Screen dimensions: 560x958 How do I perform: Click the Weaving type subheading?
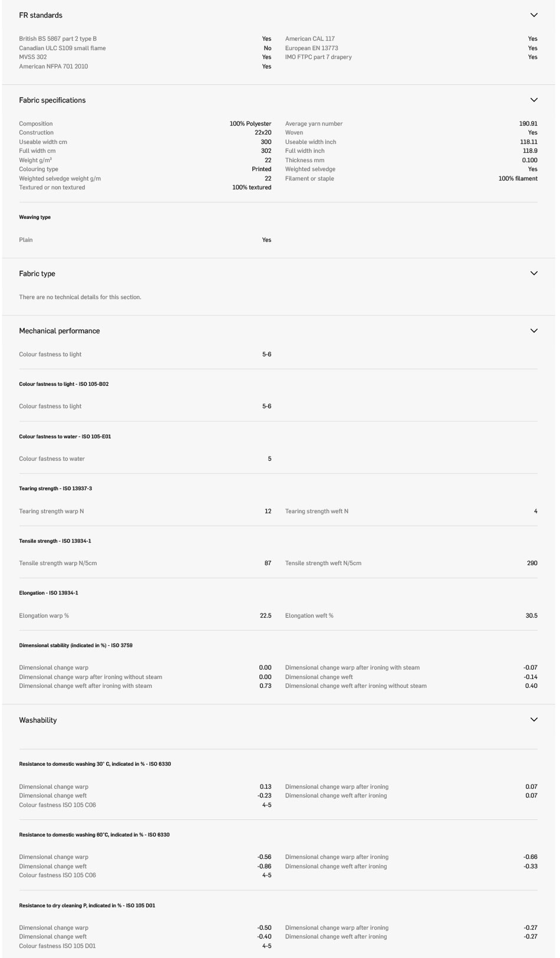pos(35,217)
